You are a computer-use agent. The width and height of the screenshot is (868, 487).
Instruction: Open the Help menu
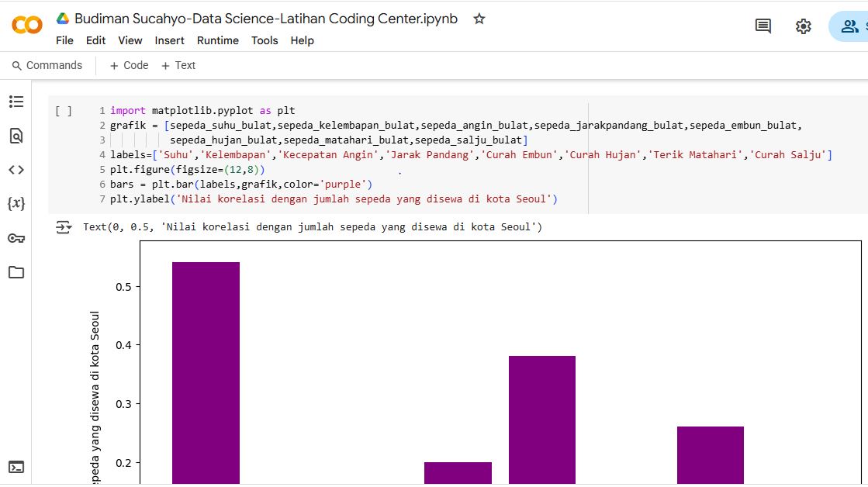click(303, 40)
